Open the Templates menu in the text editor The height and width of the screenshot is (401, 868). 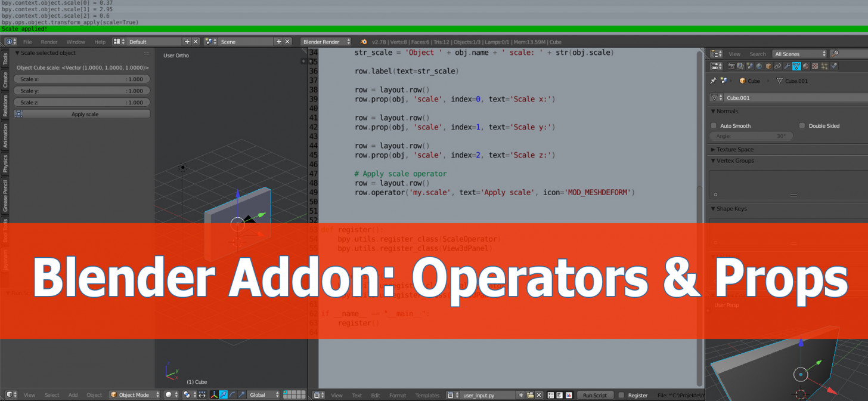[x=427, y=394]
